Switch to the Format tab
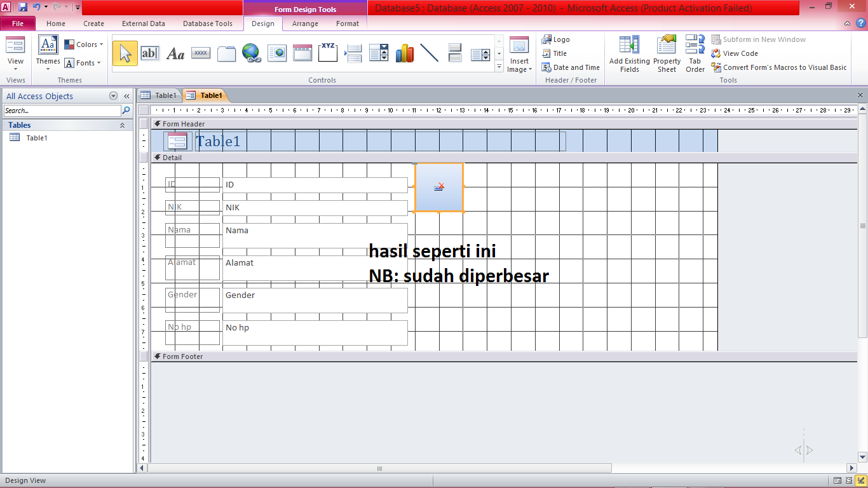Viewport: 868px width, 488px height. [347, 24]
